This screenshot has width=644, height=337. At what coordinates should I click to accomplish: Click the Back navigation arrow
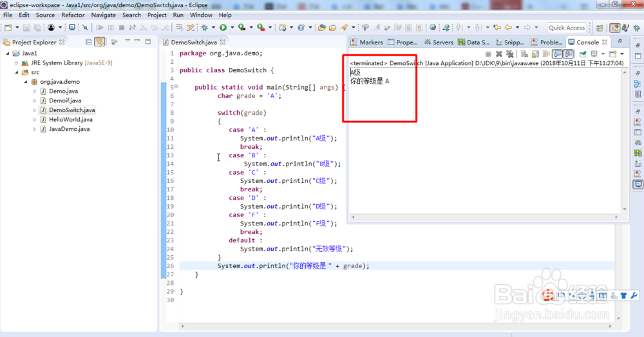click(507, 28)
